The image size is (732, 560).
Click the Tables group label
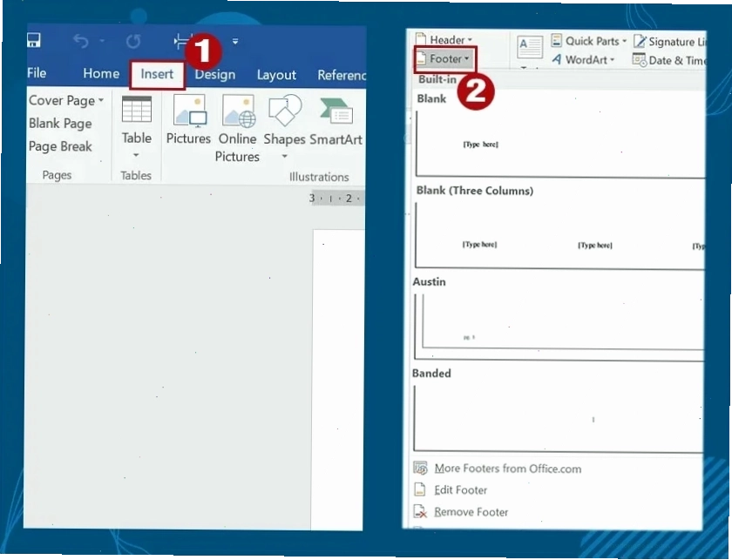pyautogui.click(x=136, y=175)
